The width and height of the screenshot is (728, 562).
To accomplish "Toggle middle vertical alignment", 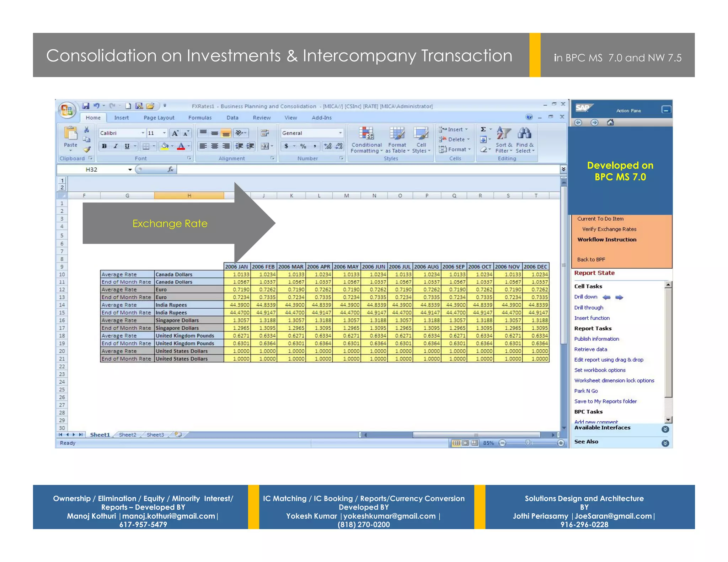I will (x=214, y=133).
